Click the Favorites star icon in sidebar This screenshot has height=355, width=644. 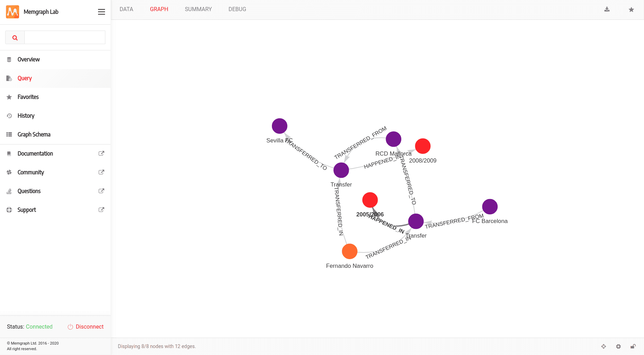point(9,97)
